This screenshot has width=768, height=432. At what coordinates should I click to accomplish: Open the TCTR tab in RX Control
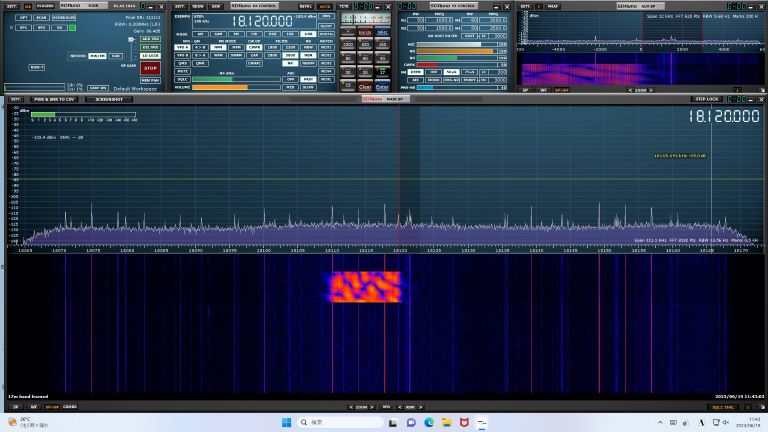pyautogui.click(x=344, y=6)
